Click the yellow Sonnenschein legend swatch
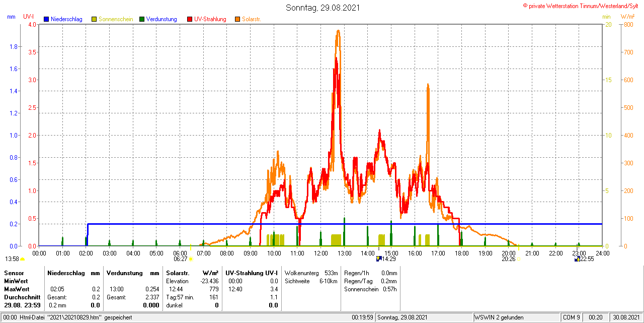Image resolution: width=644 pixels, height=323 pixels. tap(94, 19)
